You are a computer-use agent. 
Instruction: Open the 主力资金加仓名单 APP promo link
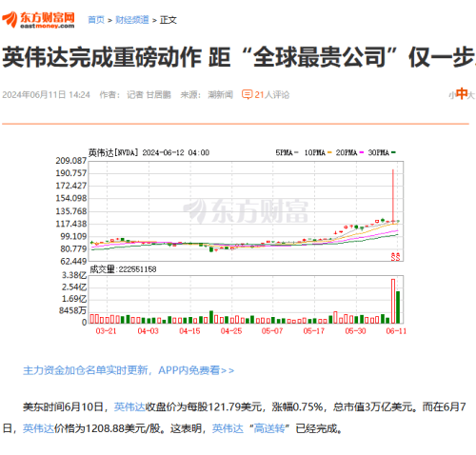pyautogui.click(x=129, y=370)
